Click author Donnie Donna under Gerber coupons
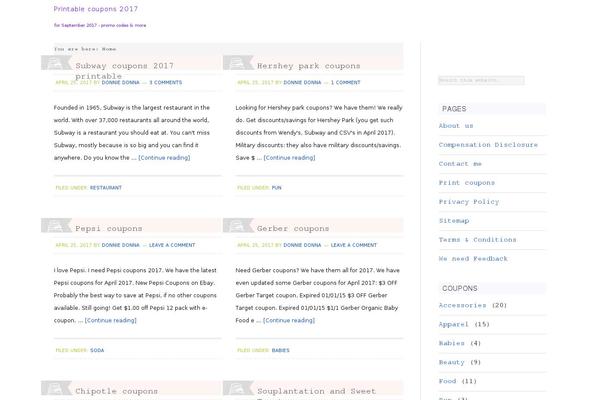 pyautogui.click(x=302, y=245)
